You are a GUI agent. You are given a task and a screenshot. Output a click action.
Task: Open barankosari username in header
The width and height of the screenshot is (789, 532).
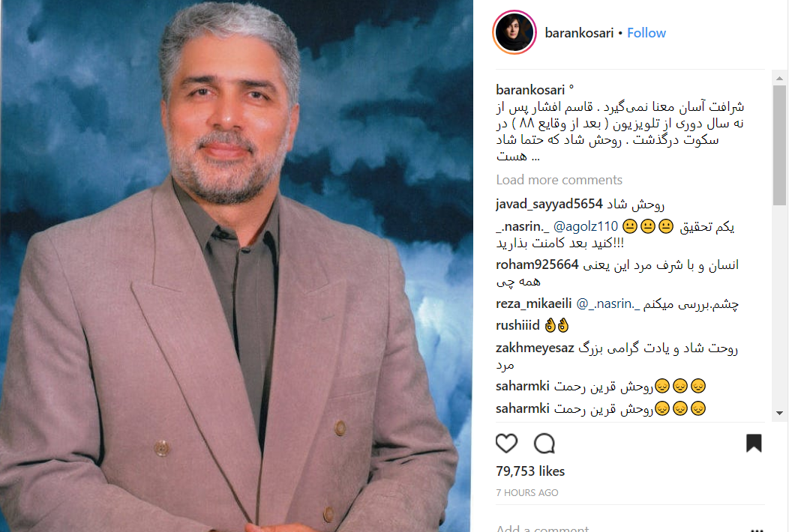click(x=579, y=33)
